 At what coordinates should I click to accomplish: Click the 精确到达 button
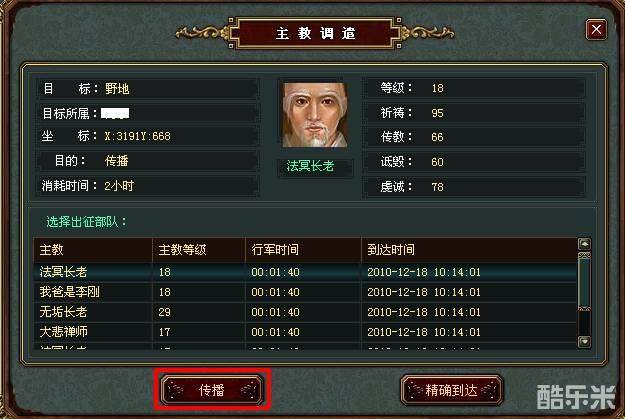coord(452,389)
